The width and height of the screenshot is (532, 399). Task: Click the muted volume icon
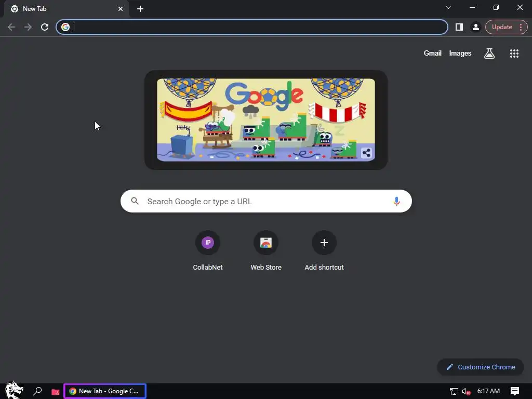466,392
